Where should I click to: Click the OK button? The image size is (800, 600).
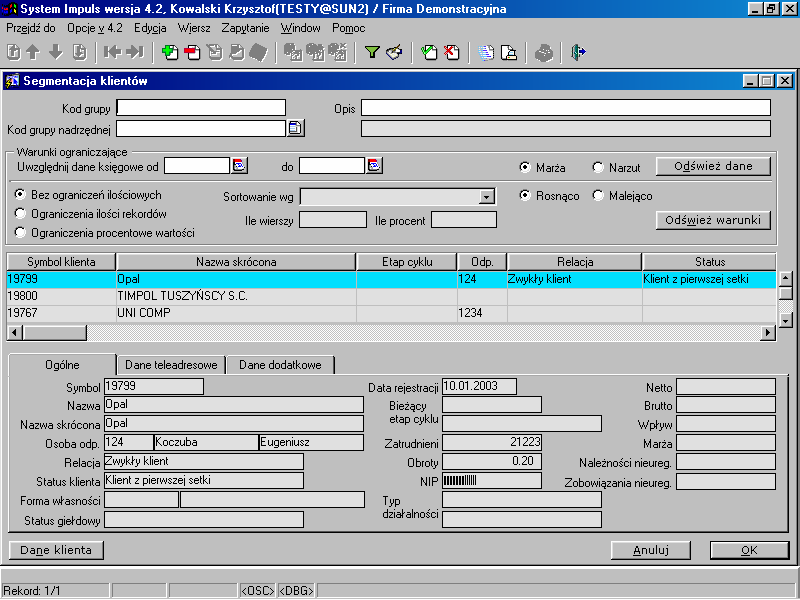pyautogui.click(x=749, y=550)
